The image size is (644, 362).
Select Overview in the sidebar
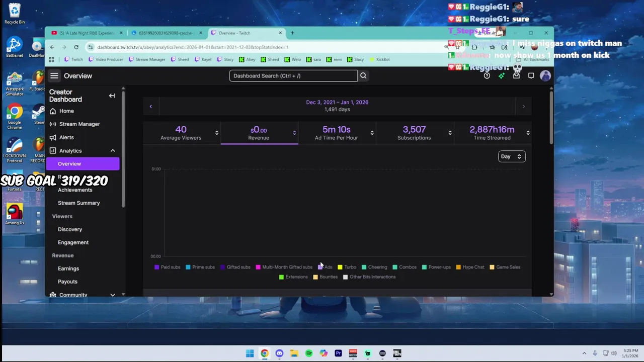pos(83,164)
